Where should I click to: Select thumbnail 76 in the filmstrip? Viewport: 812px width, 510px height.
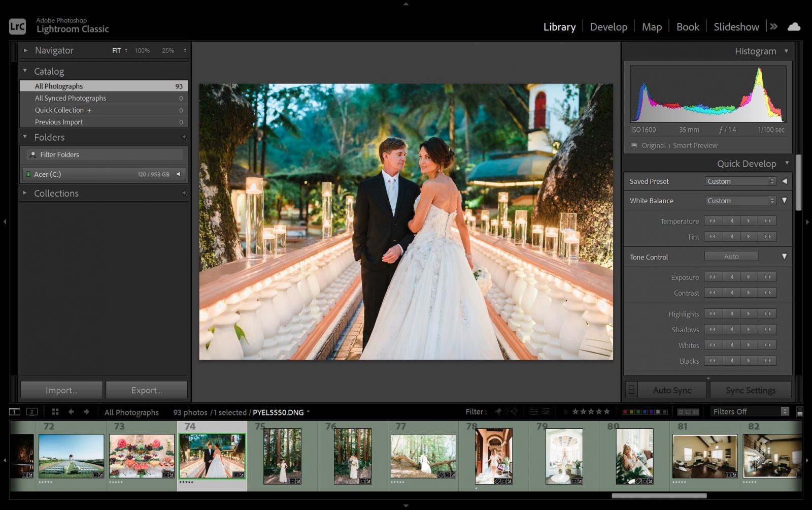352,456
